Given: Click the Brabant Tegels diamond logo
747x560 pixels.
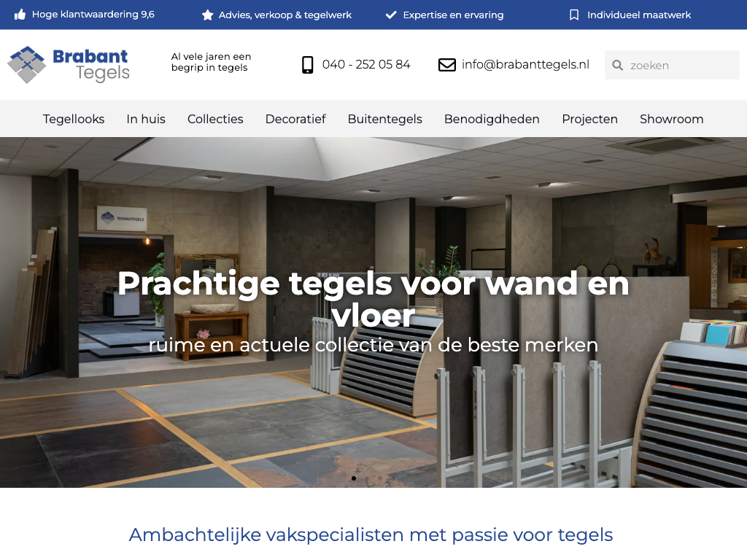Looking at the screenshot, I should (27, 65).
